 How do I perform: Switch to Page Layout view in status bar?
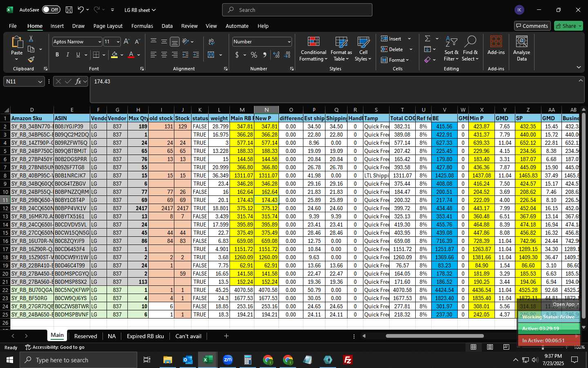[x=490, y=347]
